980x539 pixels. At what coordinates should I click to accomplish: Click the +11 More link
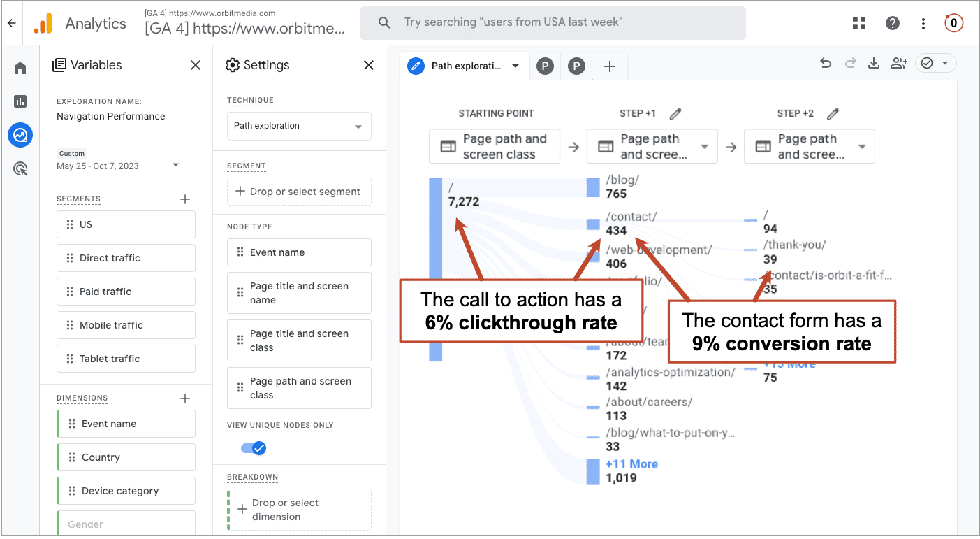click(x=631, y=464)
